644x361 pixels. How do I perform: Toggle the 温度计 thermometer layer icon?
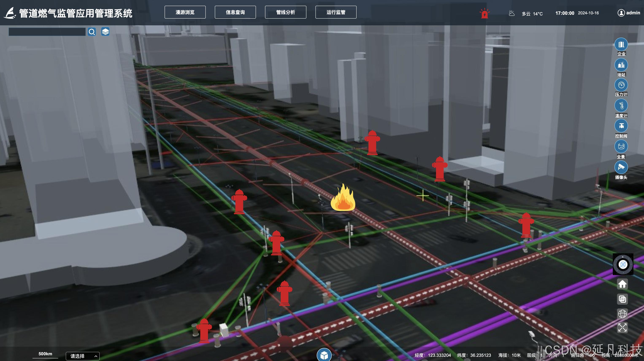[x=621, y=106]
